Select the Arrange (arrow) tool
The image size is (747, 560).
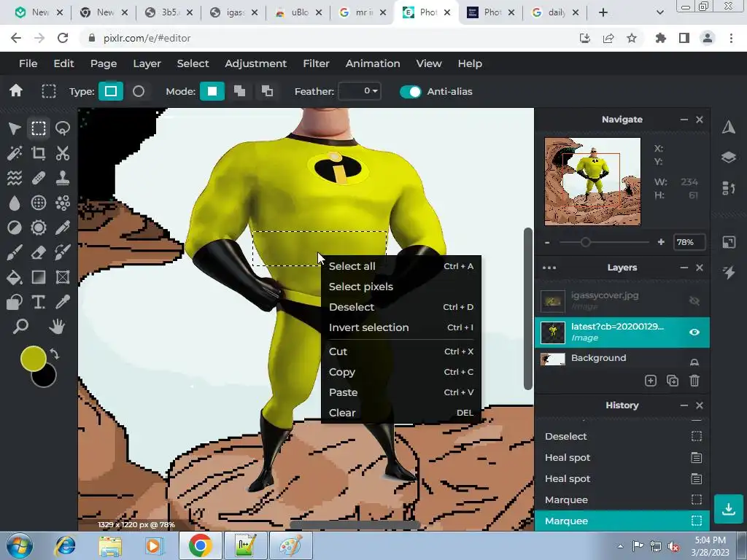(x=15, y=128)
